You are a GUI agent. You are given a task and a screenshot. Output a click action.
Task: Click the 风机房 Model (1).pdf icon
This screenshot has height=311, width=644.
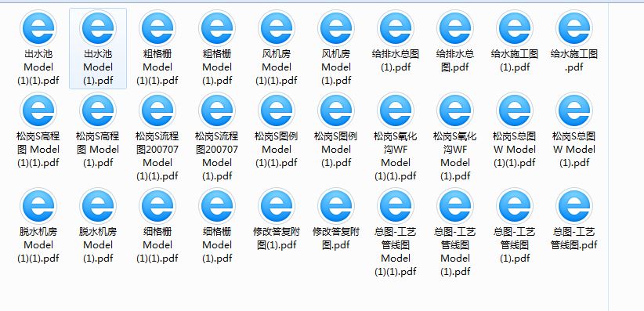(x=336, y=28)
